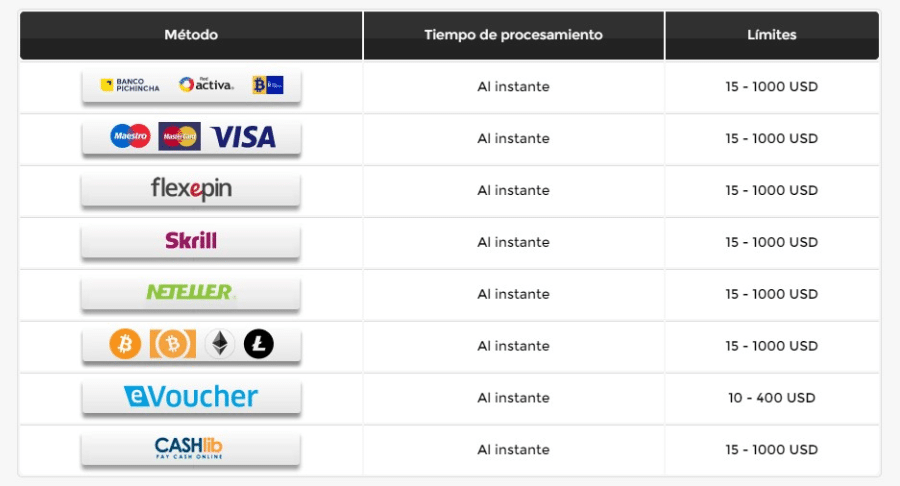The image size is (900, 486).
Task: Click the Maestro card icon
Action: click(130, 136)
